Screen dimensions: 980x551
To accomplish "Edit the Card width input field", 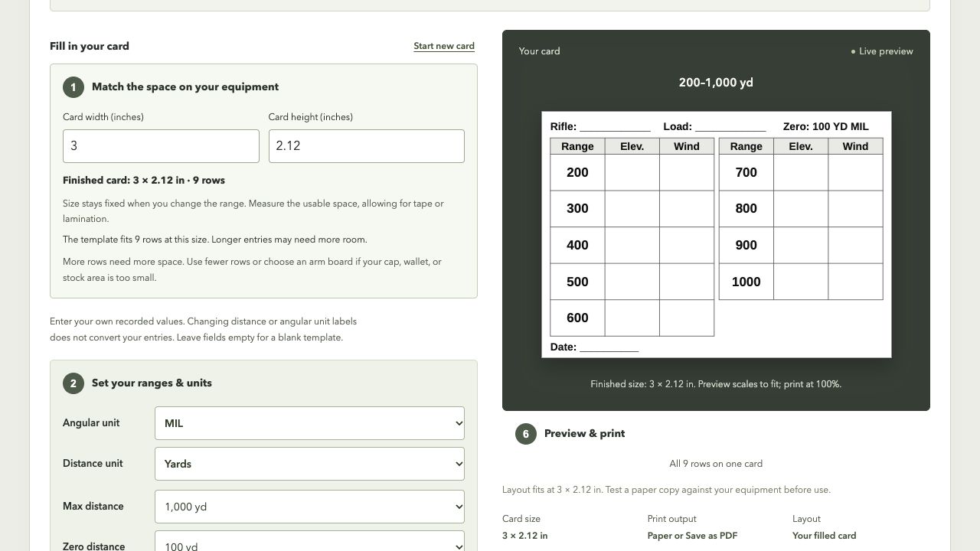I will [161, 146].
